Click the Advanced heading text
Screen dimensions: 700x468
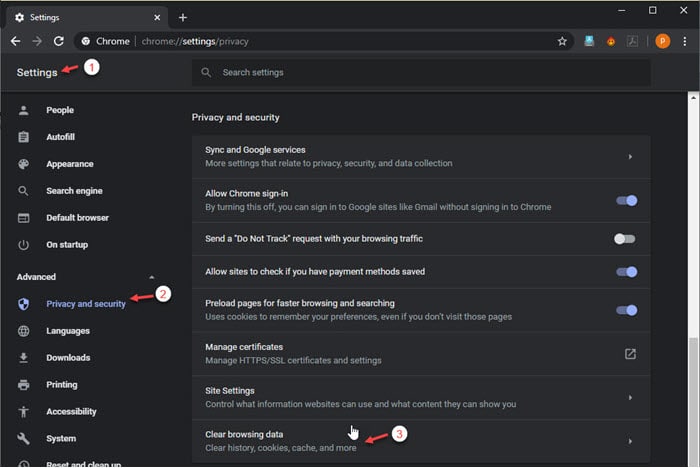tap(36, 277)
